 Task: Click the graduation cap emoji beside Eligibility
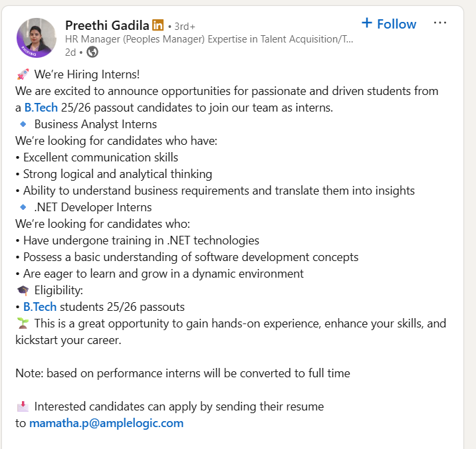(23, 290)
